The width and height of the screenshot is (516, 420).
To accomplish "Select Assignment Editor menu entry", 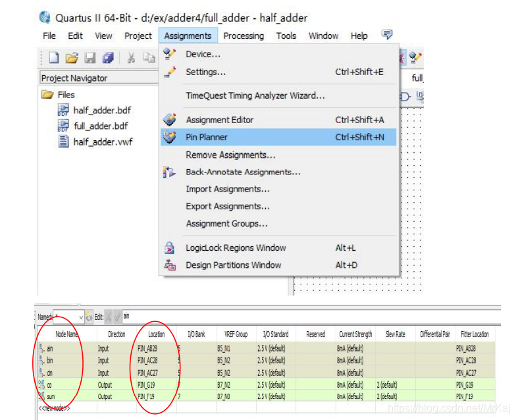I will tap(278, 120).
